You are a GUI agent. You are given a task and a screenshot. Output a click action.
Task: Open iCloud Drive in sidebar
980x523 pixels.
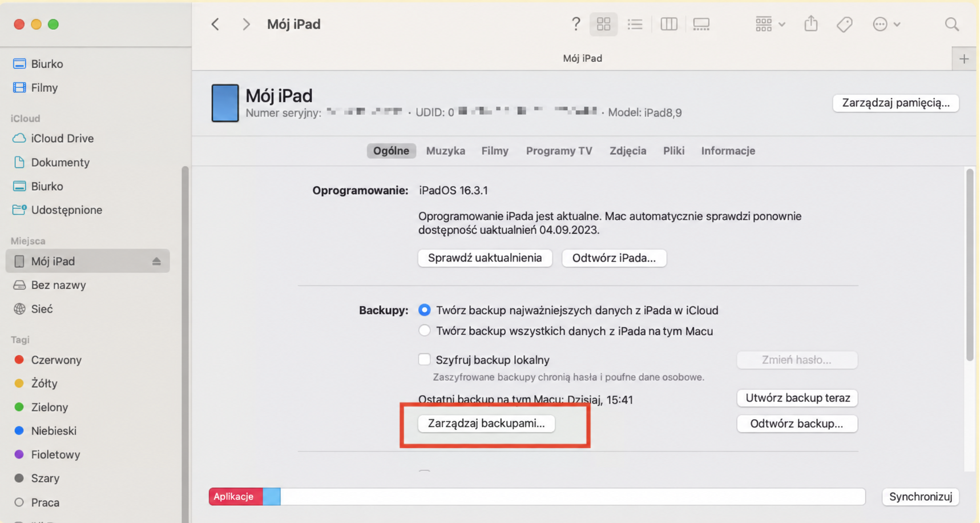tap(53, 138)
